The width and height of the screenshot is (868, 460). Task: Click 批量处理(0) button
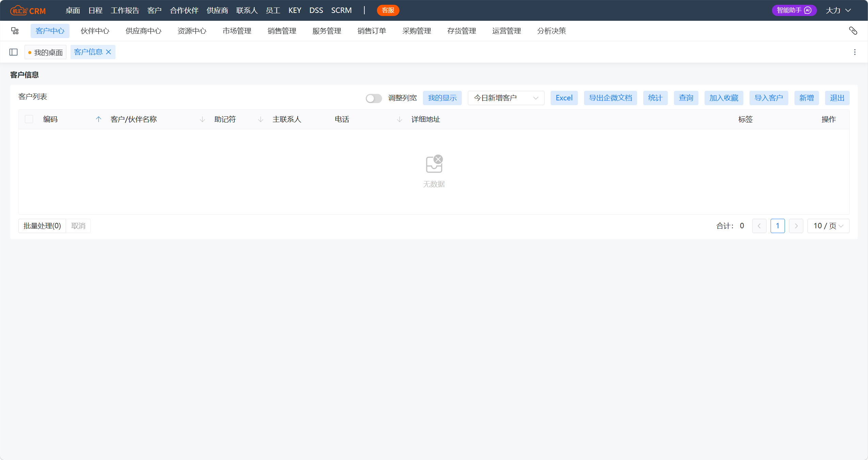click(x=42, y=226)
